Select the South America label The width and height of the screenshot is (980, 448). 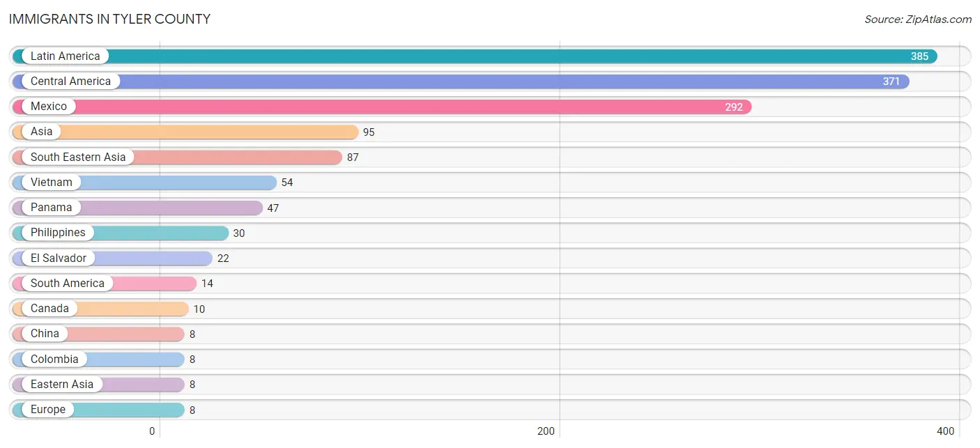pyautogui.click(x=67, y=284)
